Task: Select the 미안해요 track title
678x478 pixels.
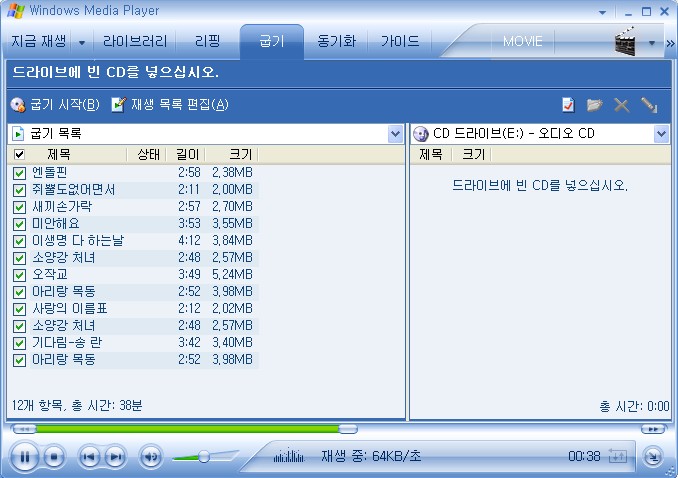Action: pyautogui.click(x=56, y=224)
